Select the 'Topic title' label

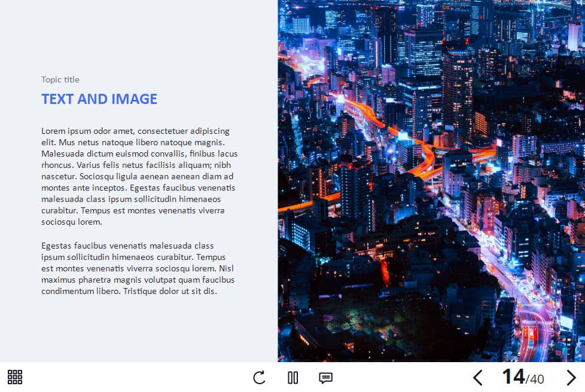click(60, 79)
